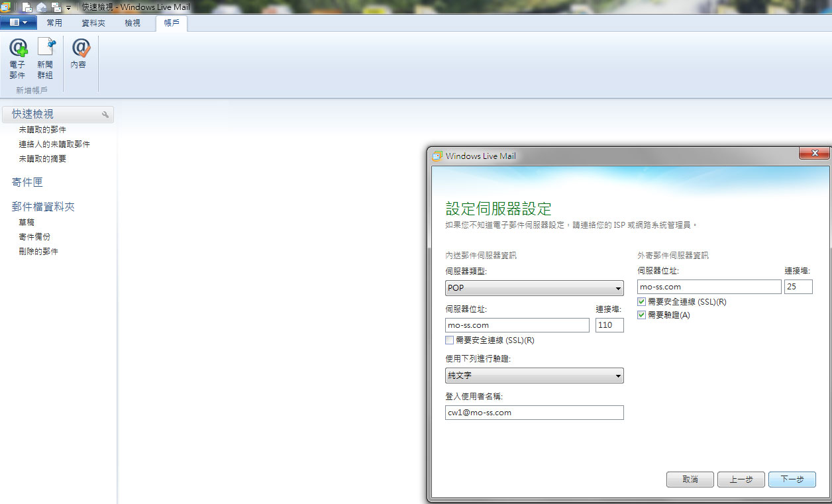Toggle incoming server 需要安全連線 (SSL) checkbox

click(x=450, y=340)
